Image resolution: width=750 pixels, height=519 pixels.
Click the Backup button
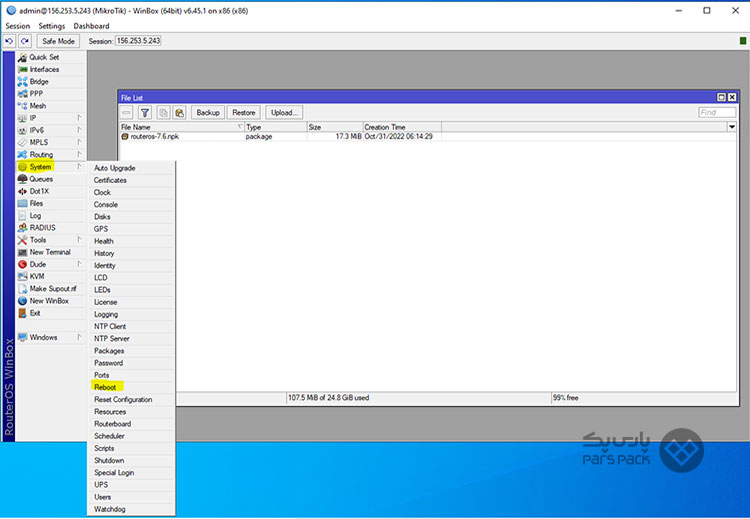point(208,113)
